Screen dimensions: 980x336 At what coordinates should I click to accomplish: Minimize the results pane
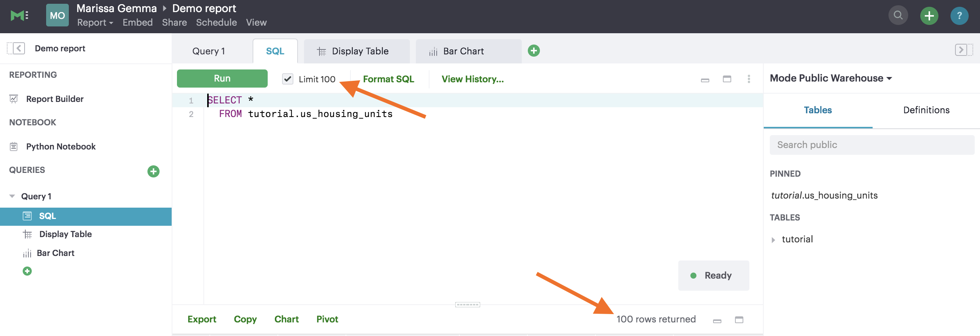click(x=717, y=321)
